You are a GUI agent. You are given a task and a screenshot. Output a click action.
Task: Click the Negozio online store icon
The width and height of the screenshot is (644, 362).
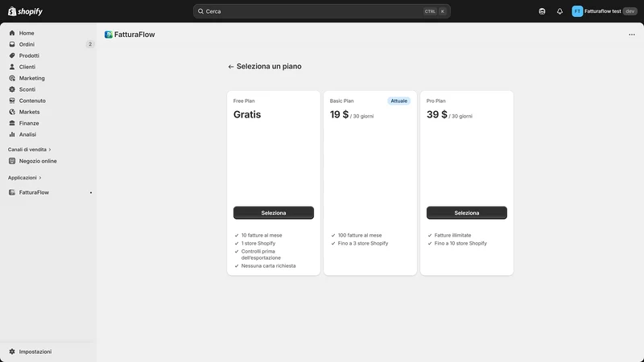[x=12, y=161]
